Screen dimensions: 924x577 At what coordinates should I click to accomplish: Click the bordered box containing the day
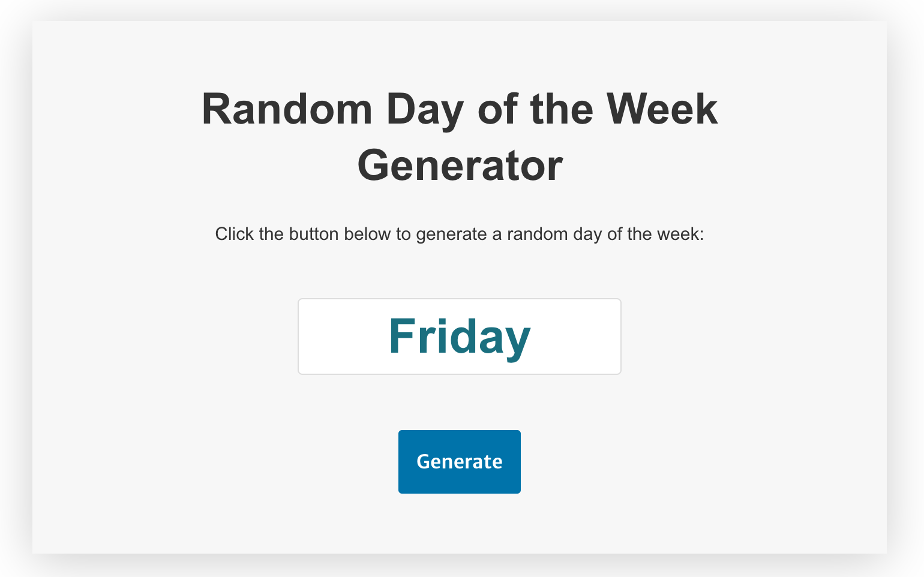[459, 336]
